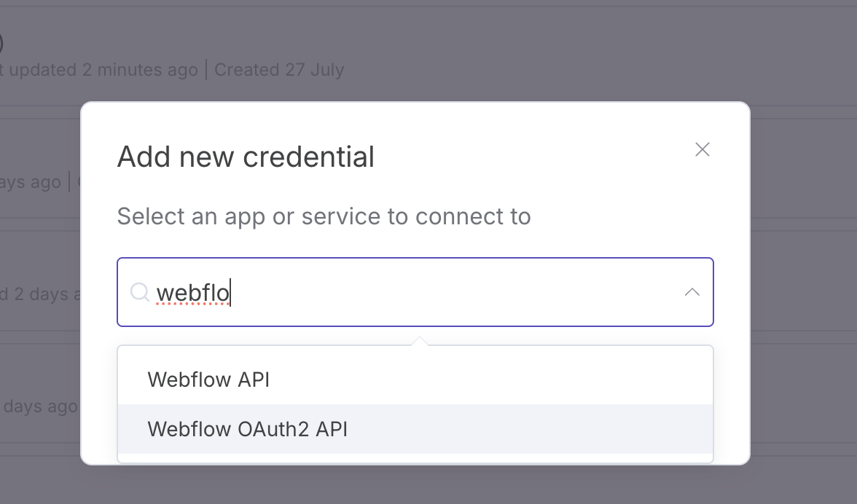This screenshot has height=504, width=857.
Task: Click the upward-pointing chevron in the search box
Action: click(x=692, y=292)
